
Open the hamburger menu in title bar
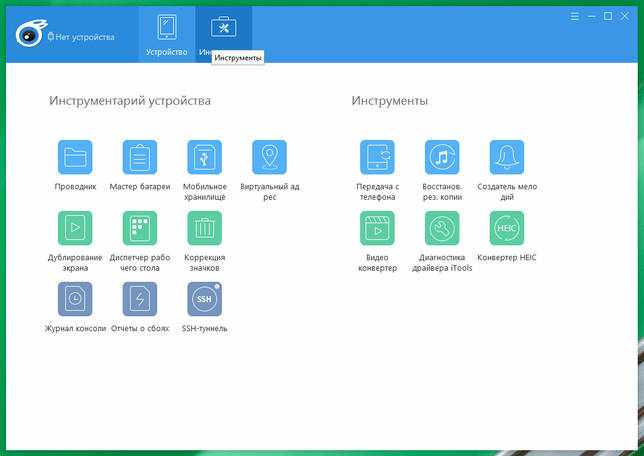pyautogui.click(x=575, y=16)
